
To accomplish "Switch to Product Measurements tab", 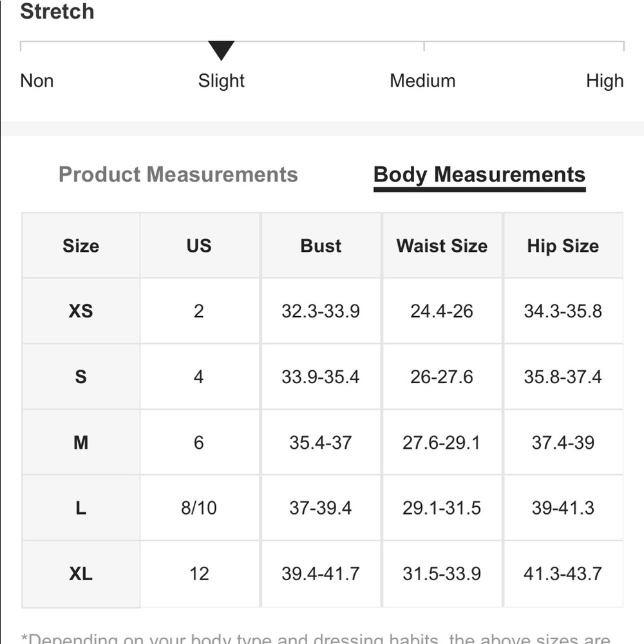I will (x=178, y=174).
